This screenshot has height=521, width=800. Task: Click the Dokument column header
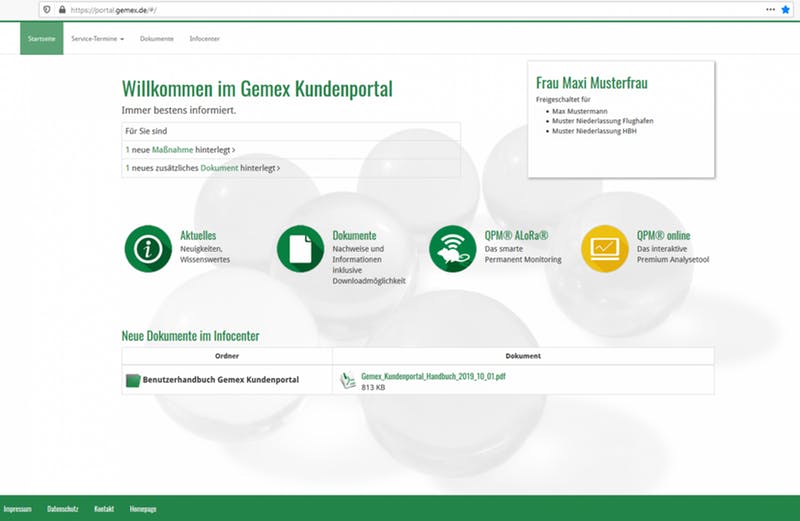(x=523, y=356)
